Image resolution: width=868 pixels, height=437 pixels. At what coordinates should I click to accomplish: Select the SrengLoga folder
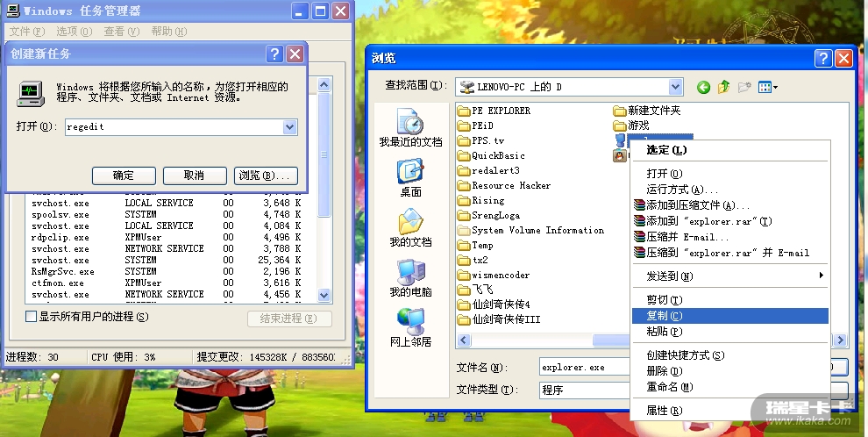(489, 216)
